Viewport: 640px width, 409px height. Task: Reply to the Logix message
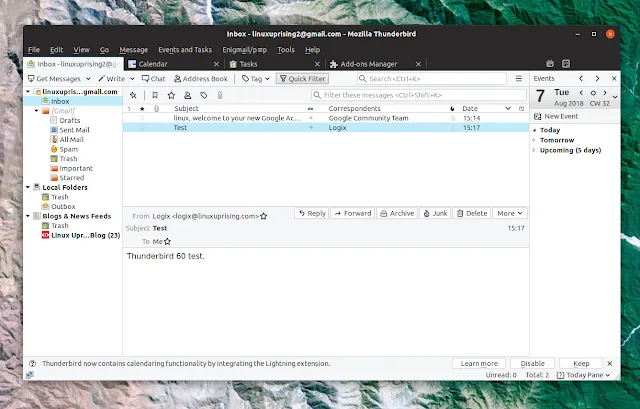pyautogui.click(x=312, y=213)
